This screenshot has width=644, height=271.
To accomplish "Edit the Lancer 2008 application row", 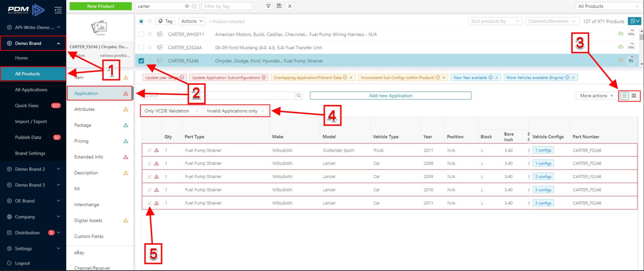I will tap(149, 163).
